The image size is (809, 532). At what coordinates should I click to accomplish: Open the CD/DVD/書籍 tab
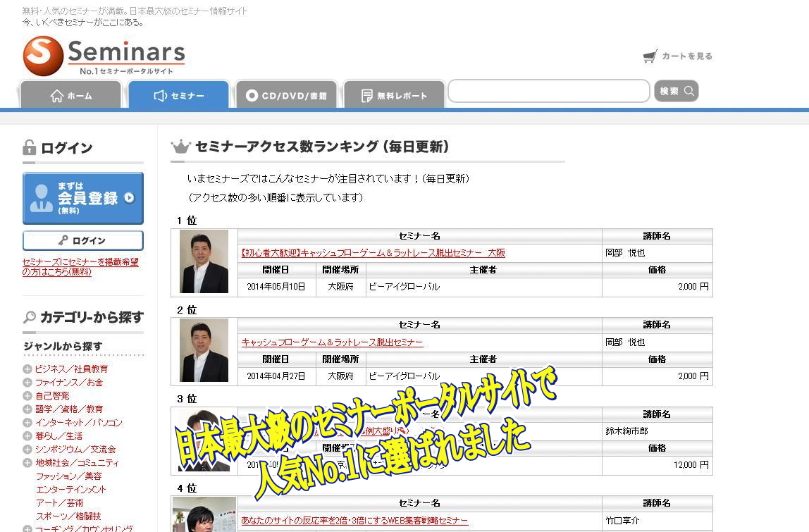(x=286, y=95)
